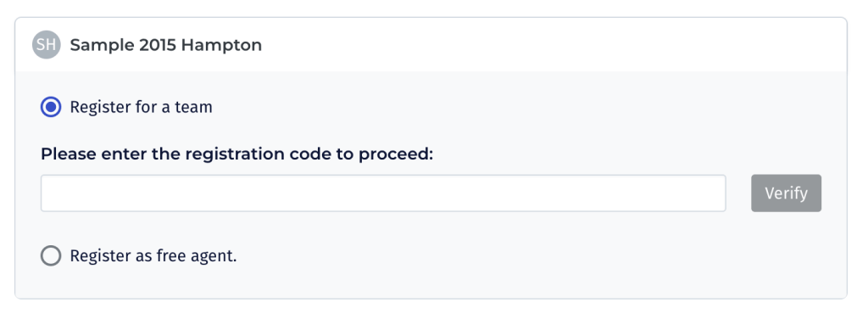Focus the registration code input field

click(x=383, y=193)
